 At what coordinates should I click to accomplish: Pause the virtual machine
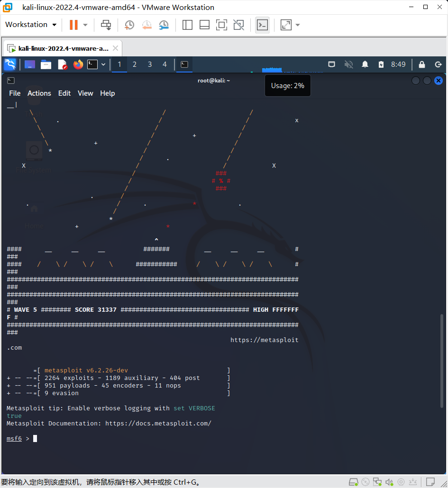[73, 25]
